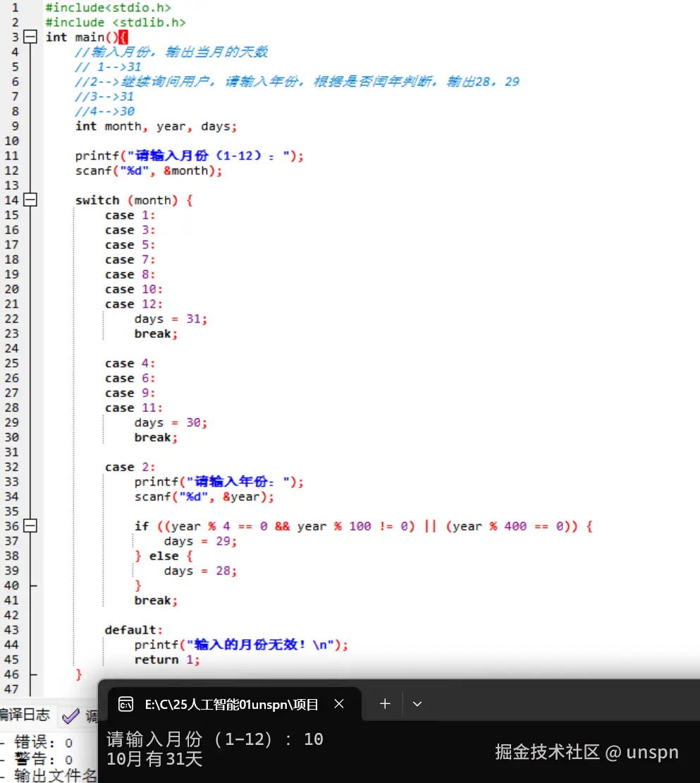Click the comment //4-->30
Viewport: 700px width, 783px height.
[105, 111]
